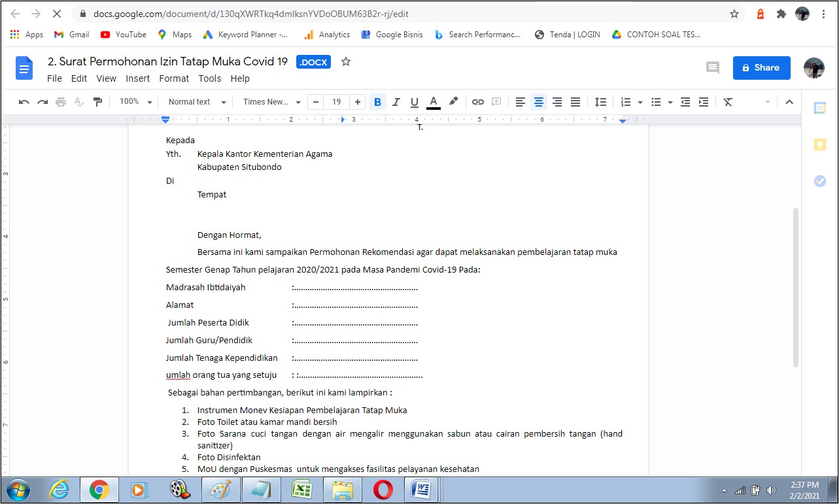This screenshot has width=839, height=504.
Task: Click the blue Share button
Action: (761, 67)
